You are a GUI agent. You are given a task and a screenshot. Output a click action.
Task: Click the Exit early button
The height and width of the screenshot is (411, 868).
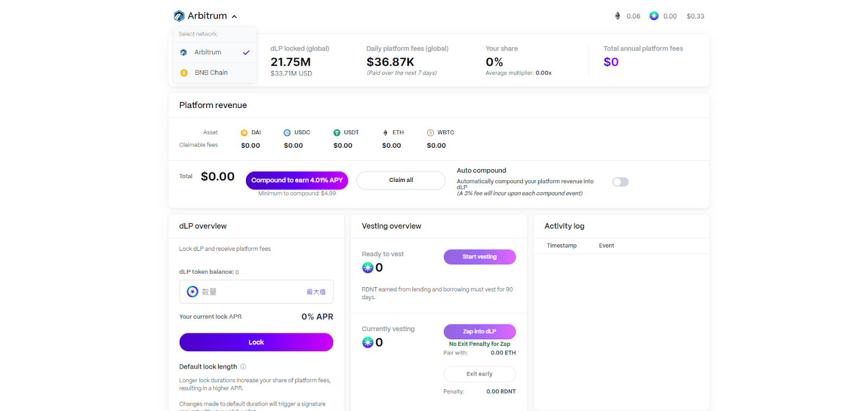coord(480,374)
